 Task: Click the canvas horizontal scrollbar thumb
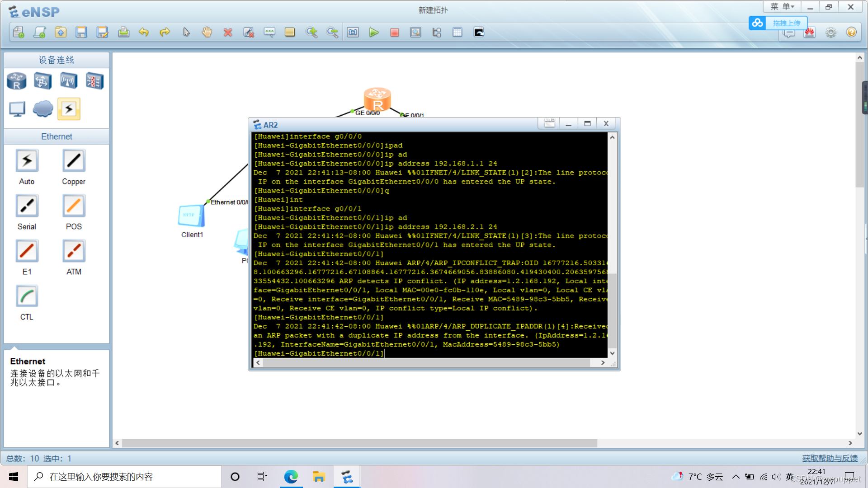pyautogui.click(x=359, y=443)
